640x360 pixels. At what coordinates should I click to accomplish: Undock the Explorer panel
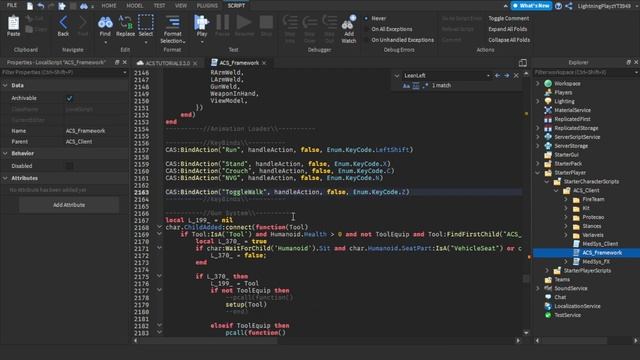point(629,62)
